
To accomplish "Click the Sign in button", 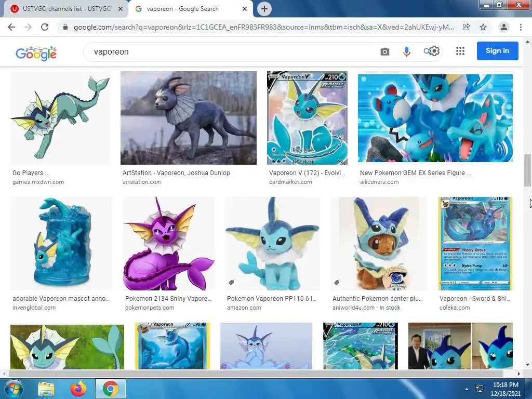I will [497, 51].
